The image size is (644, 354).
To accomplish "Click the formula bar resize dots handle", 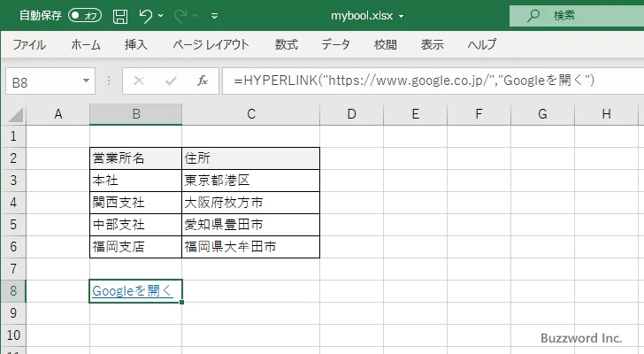I will (x=109, y=81).
